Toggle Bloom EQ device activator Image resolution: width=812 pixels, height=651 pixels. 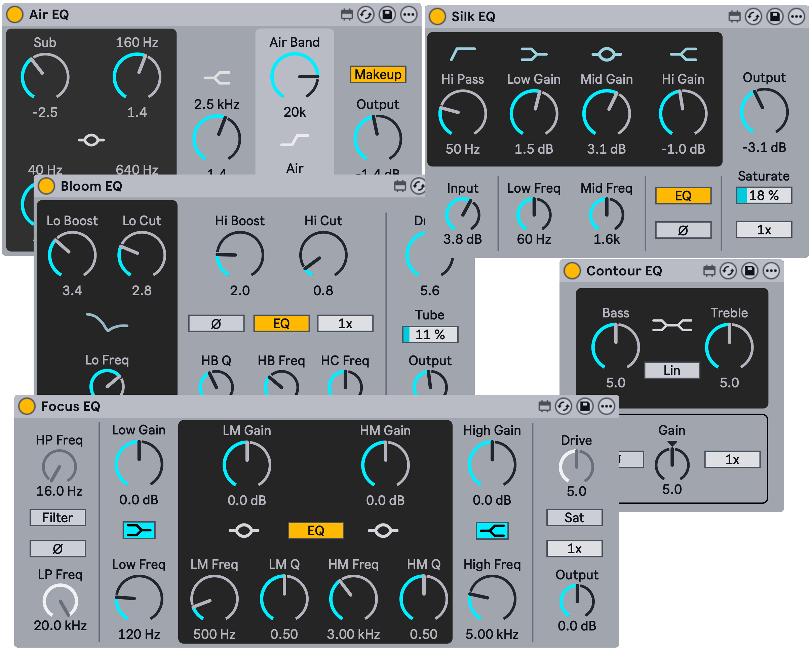[46, 186]
